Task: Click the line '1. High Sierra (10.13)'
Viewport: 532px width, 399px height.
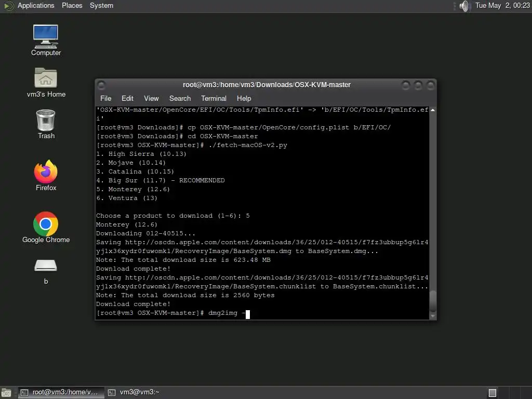Action: (x=141, y=154)
